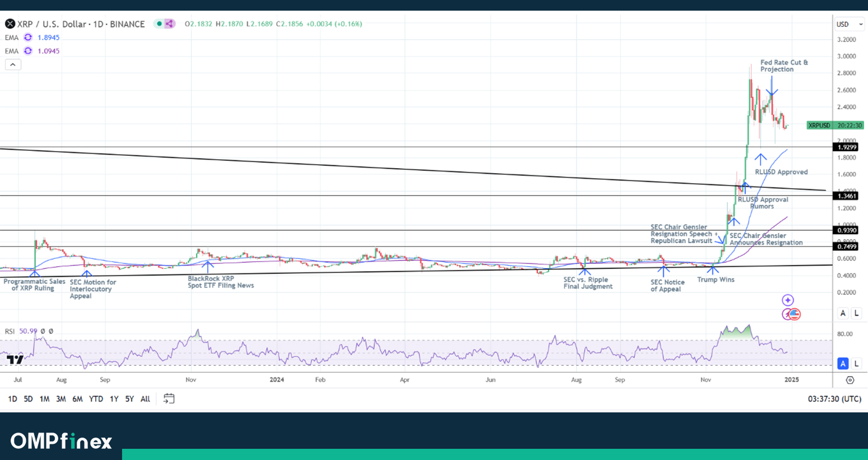The height and width of the screenshot is (460, 868).
Task: Select the YTD time range
Action: point(96,399)
